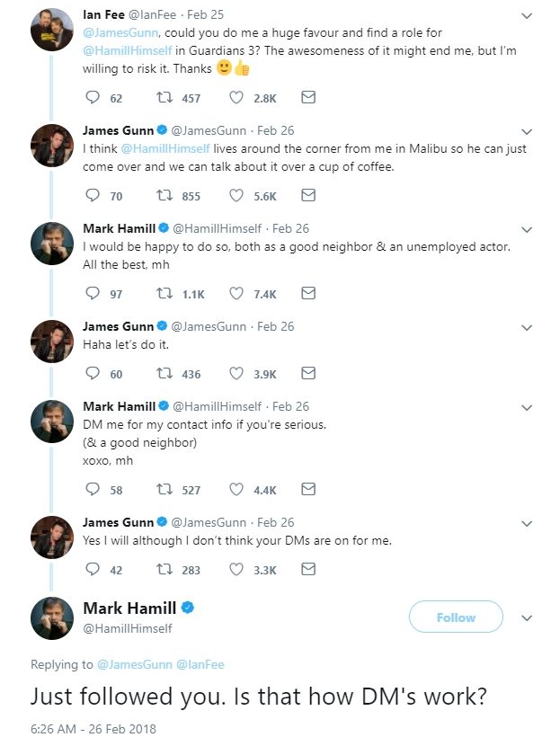The height and width of the screenshot is (746, 560).
Task: Retweet Mark Hamill's good neighbor tweet
Action: tap(164, 293)
